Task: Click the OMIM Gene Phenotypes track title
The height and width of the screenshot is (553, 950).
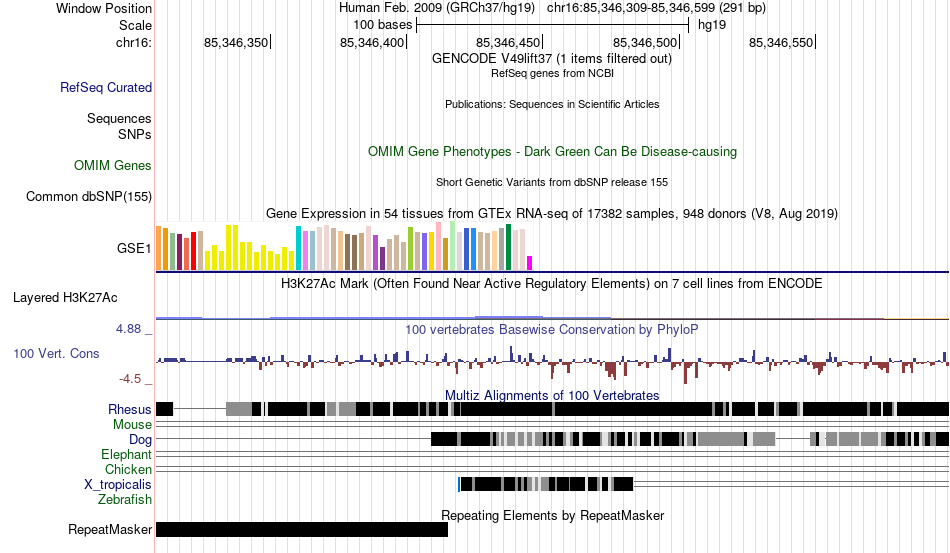Action: tap(552, 151)
